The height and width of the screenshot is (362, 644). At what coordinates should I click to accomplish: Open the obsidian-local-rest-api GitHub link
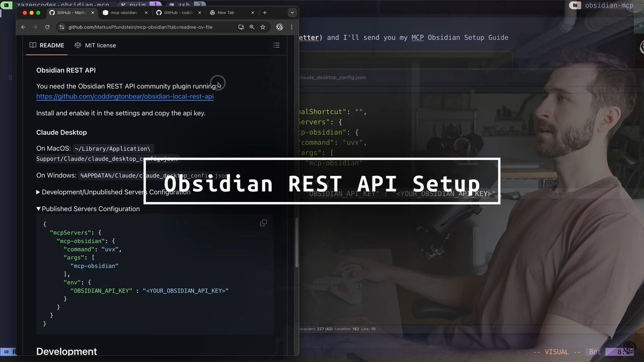[x=125, y=97]
